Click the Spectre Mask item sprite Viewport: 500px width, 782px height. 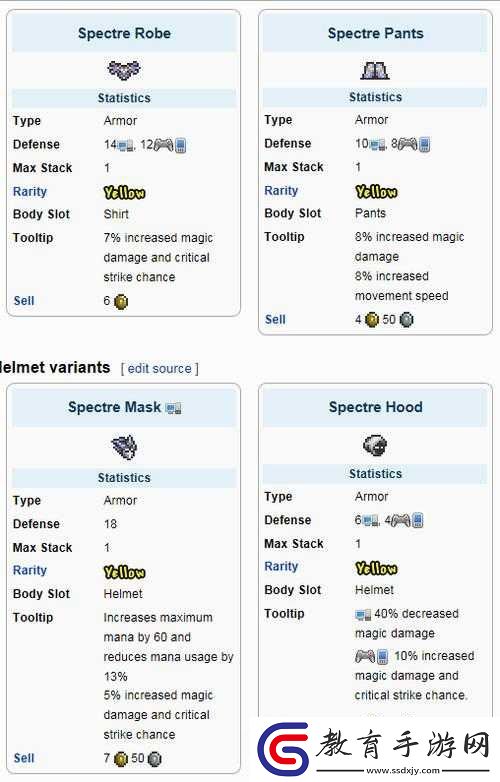pos(124,447)
